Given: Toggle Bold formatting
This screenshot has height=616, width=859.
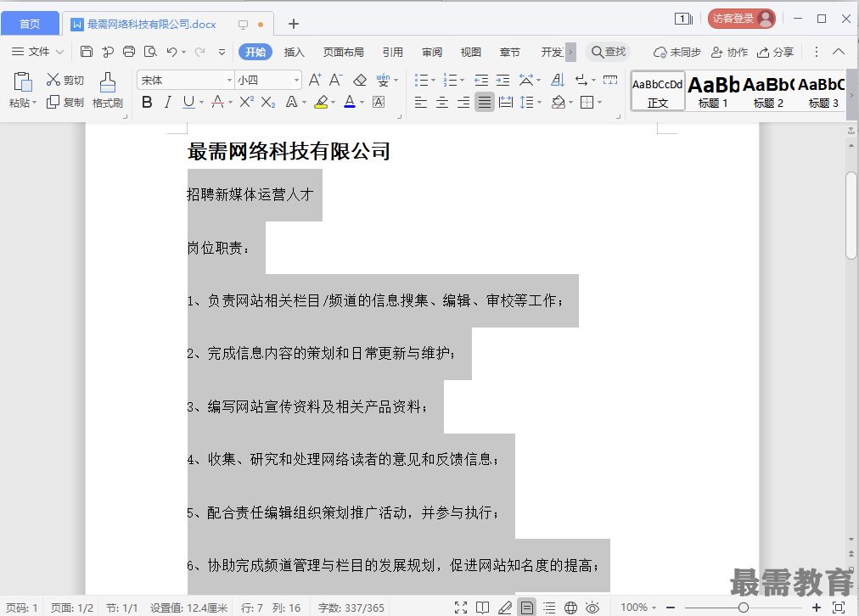Looking at the screenshot, I should [x=147, y=102].
